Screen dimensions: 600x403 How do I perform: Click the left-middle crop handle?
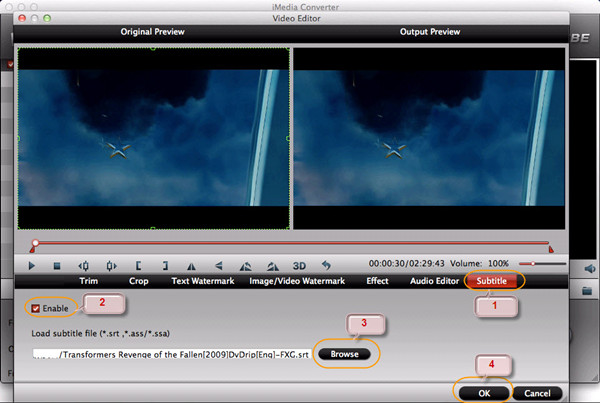19,139
